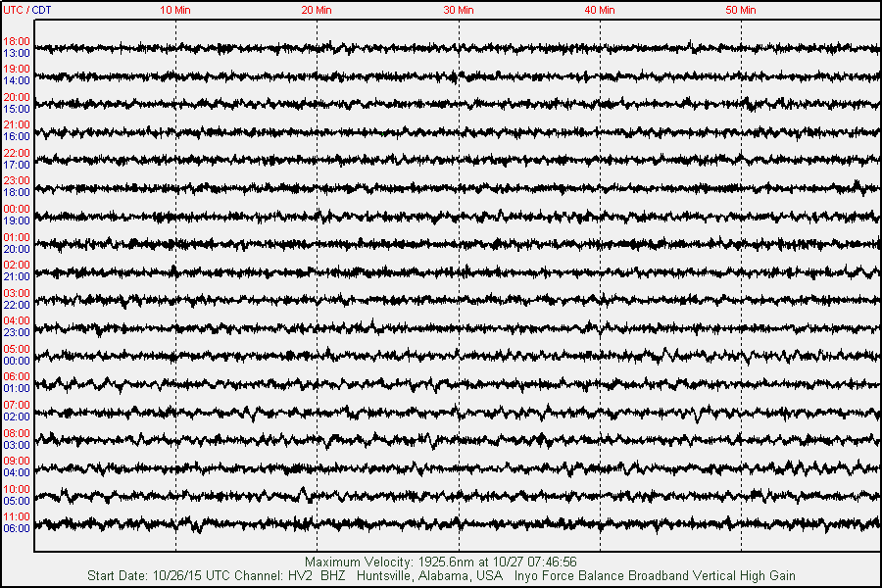Select the 13:00 CDT row label

(17, 54)
